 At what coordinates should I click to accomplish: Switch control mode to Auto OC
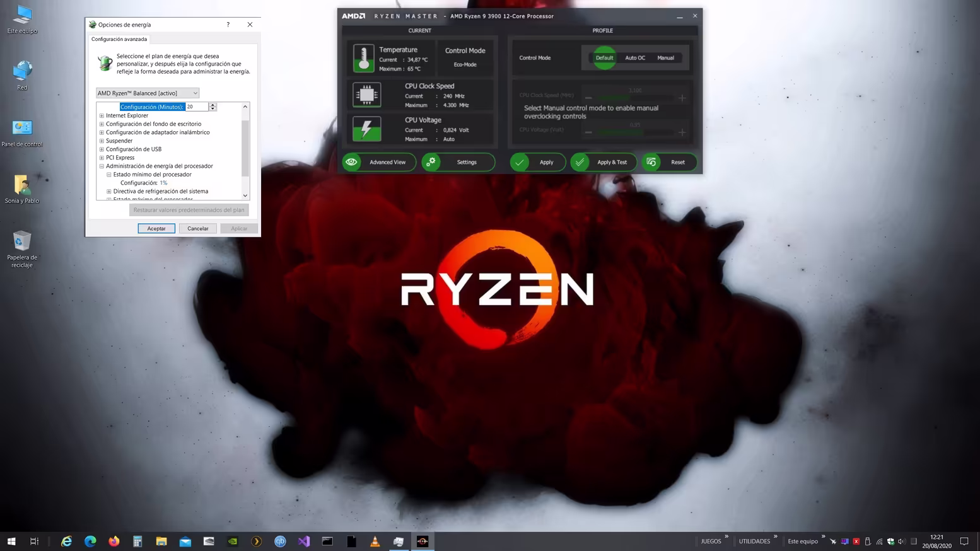pos(635,58)
